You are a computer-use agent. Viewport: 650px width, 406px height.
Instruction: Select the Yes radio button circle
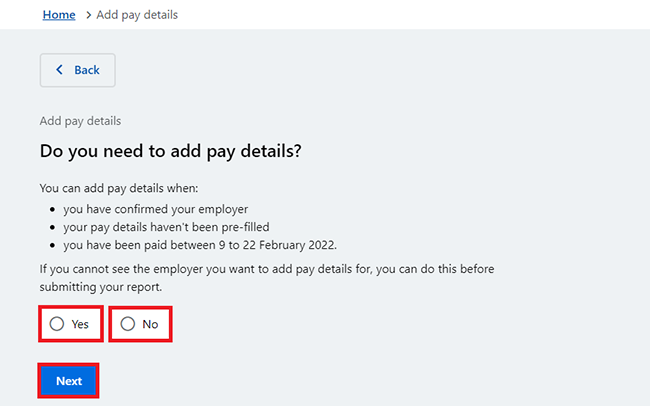tap(57, 324)
